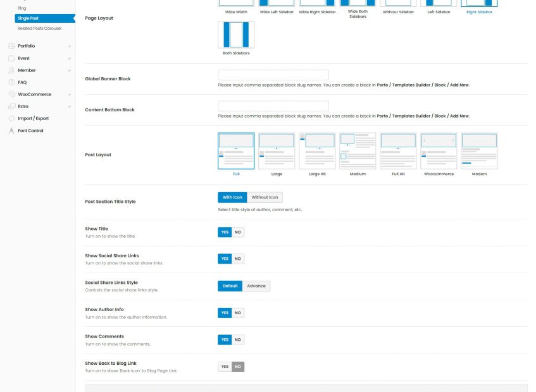The height and width of the screenshot is (392, 536).
Task: Click the Event calendar icon
Action: click(11, 58)
